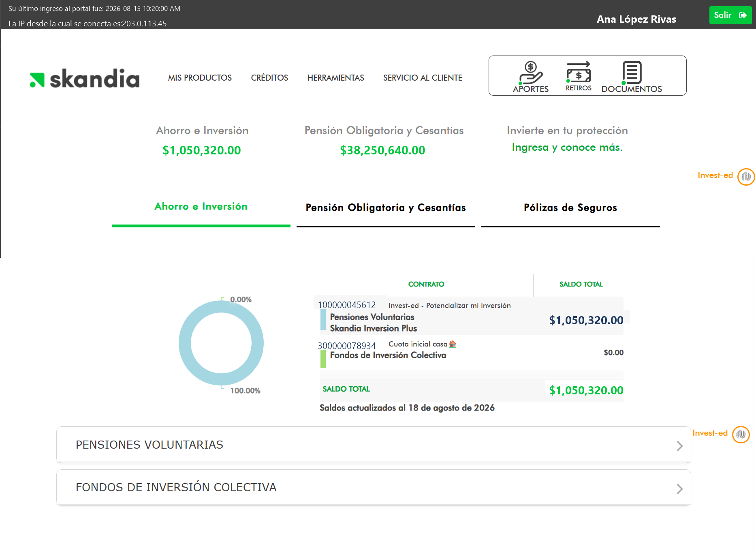Open the Servicio al Cliente menu
Viewport: 756px width, 552px height.
pos(423,78)
